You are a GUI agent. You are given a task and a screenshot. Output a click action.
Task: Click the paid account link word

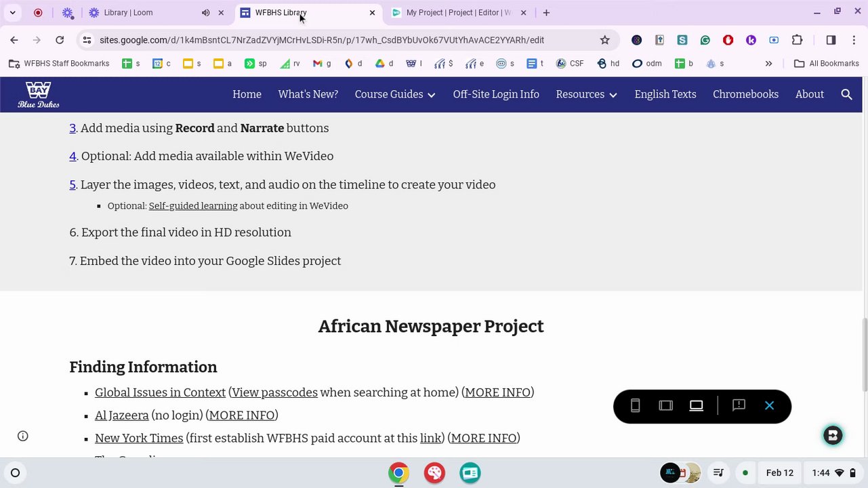coord(430,439)
